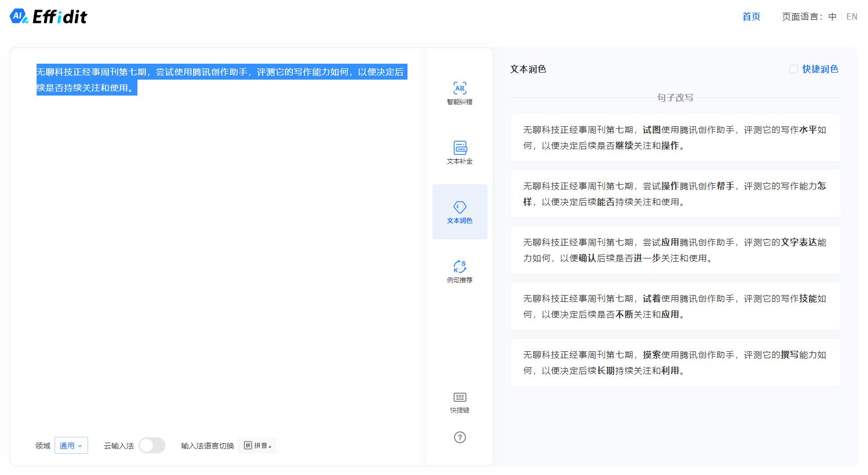Click the 文本润色 panel title

[528, 69]
